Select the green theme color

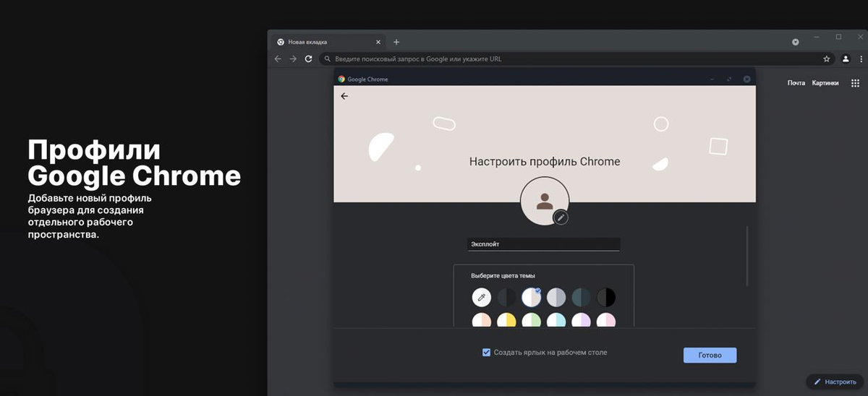[x=532, y=320]
